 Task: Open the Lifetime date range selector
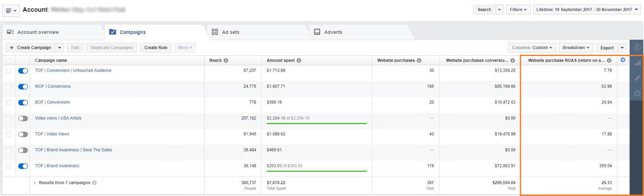587,10
